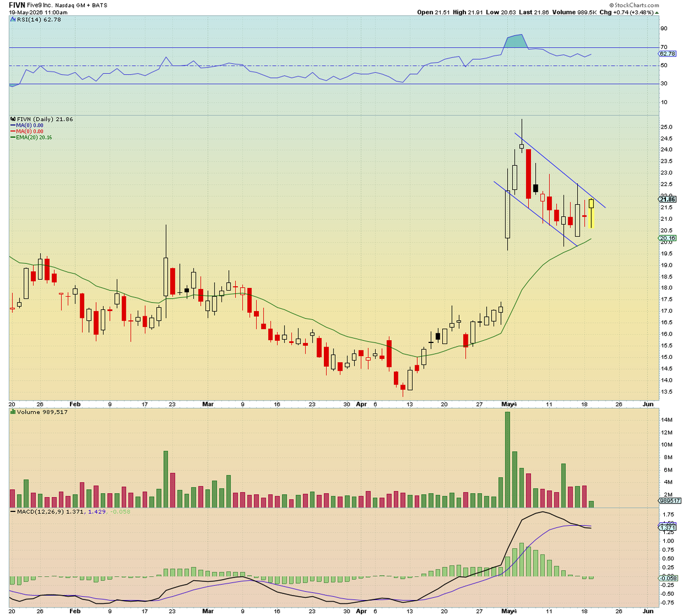Click the 62.78 RSI value tag on axis

[x=667, y=53]
